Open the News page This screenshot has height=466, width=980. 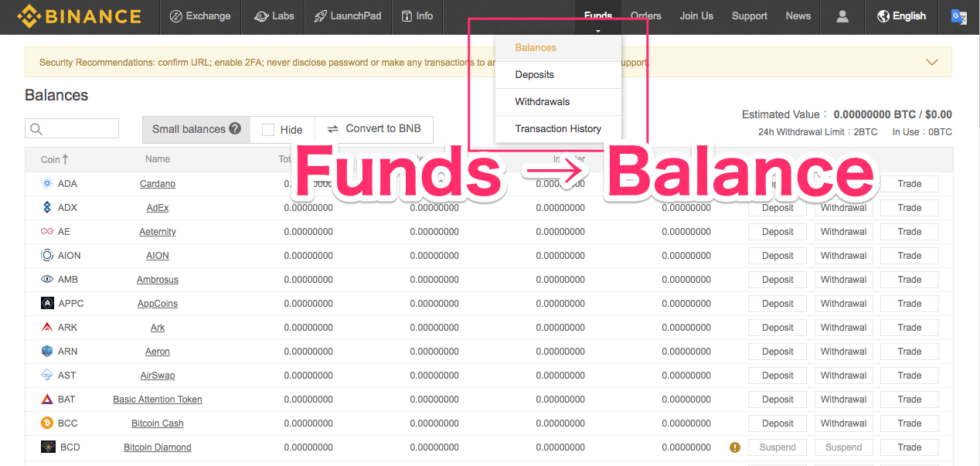798,16
